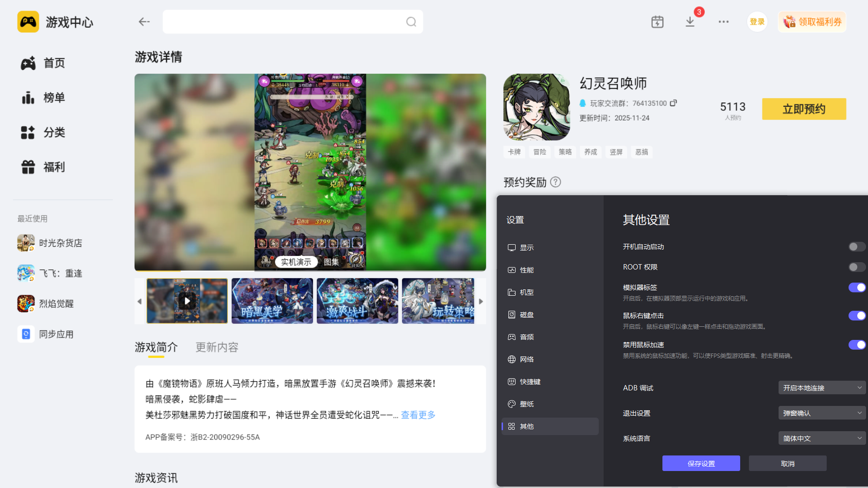The image size is (868, 488).
Task: Open the 退出设置 dropdown
Action: click(x=821, y=413)
